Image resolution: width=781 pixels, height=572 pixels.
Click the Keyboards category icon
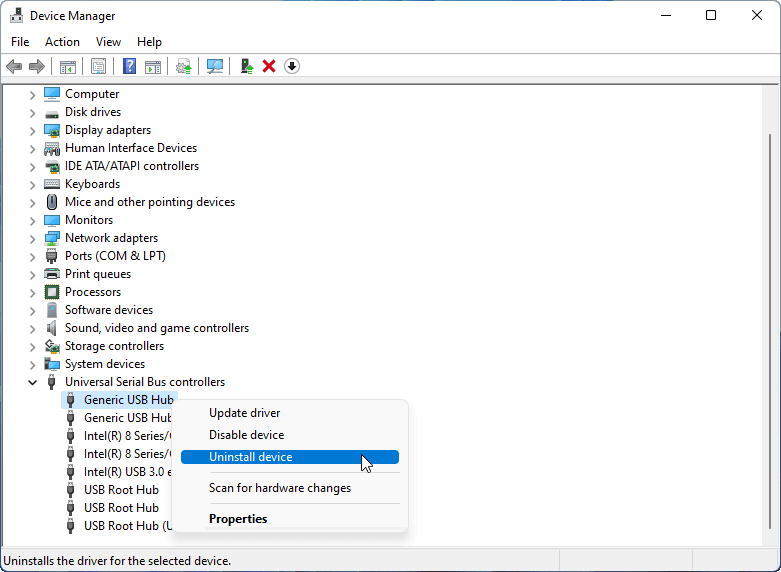point(52,184)
